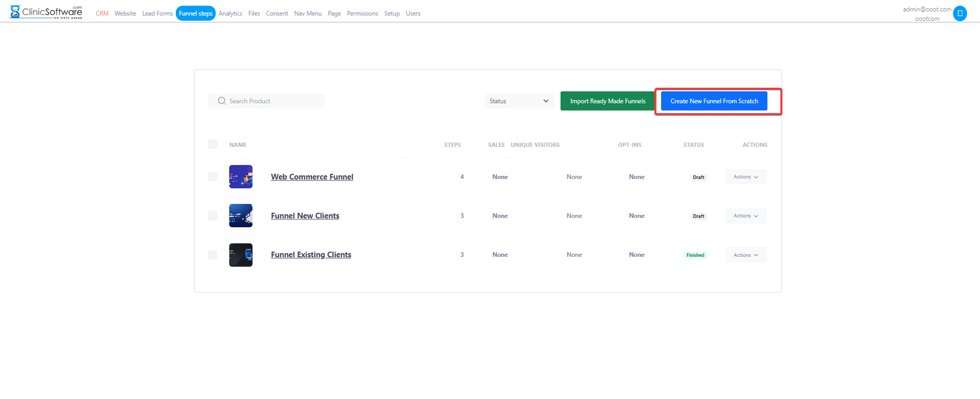Open Funnel Existing Clients thumbnail image
The width and height of the screenshot is (980, 399).
pos(241,255)
